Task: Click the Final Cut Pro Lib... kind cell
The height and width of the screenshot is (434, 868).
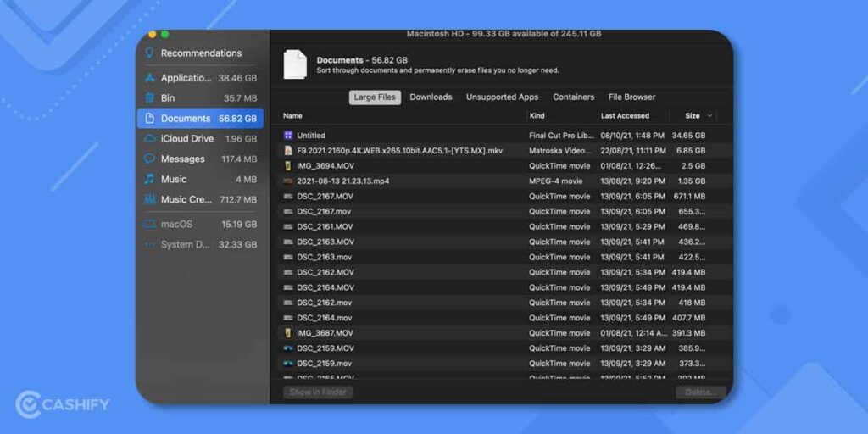Action: pos(561,135)
